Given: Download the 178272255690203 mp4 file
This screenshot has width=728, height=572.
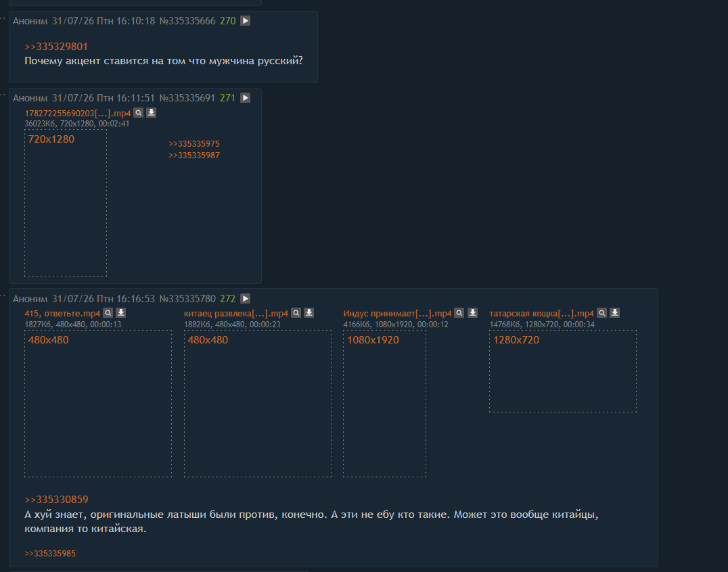Looking at the screenshot, I should click(152, 113).
